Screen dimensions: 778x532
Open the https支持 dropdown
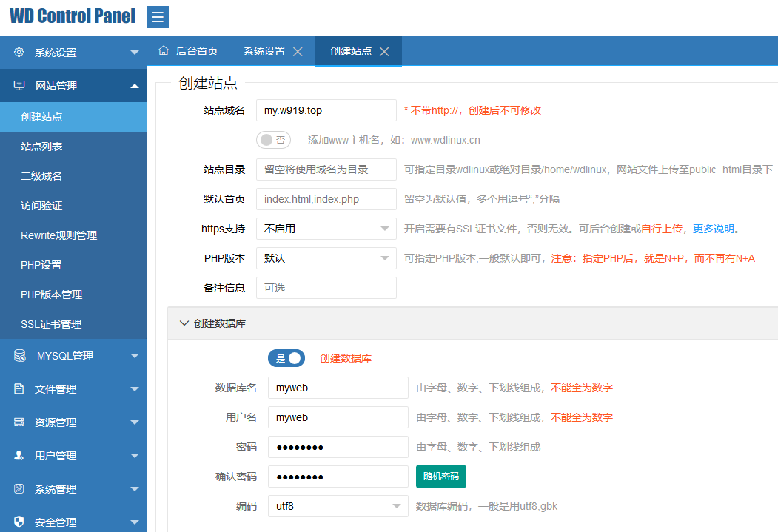tap(326, 229)
